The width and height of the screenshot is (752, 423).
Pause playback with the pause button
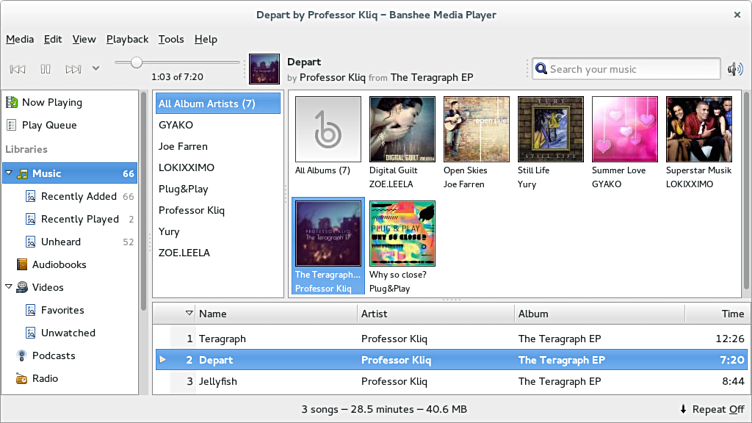[x=45, y=69]
